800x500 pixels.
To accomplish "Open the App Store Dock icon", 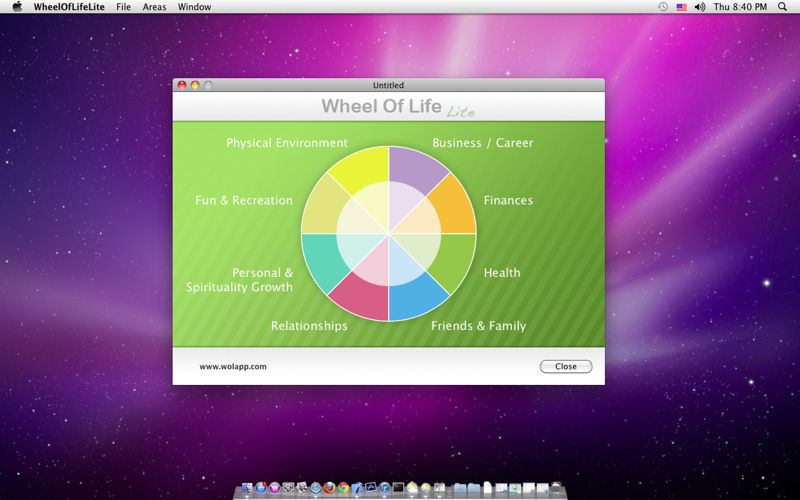I will point(261,487).
